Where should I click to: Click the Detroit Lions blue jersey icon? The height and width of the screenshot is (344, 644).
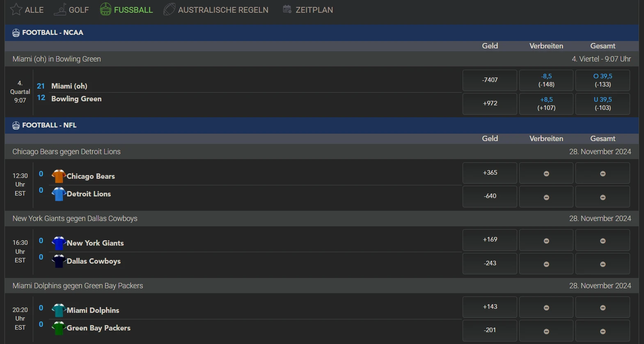click(59, 194)
